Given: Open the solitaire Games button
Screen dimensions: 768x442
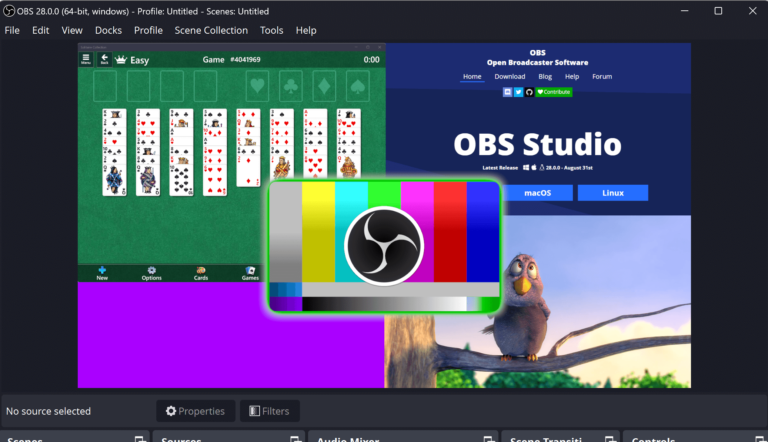Looking at the screenshot, I should (x=250, y=273).
